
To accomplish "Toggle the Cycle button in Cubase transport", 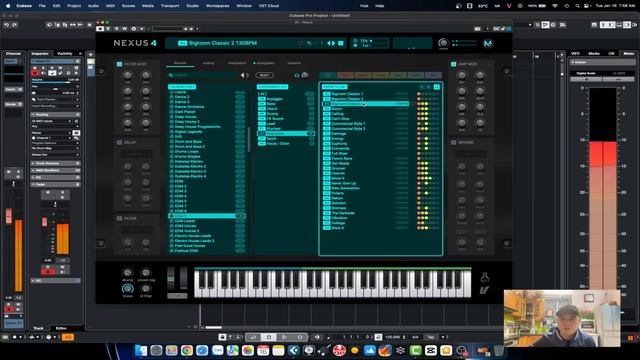I will coord(253,337).
